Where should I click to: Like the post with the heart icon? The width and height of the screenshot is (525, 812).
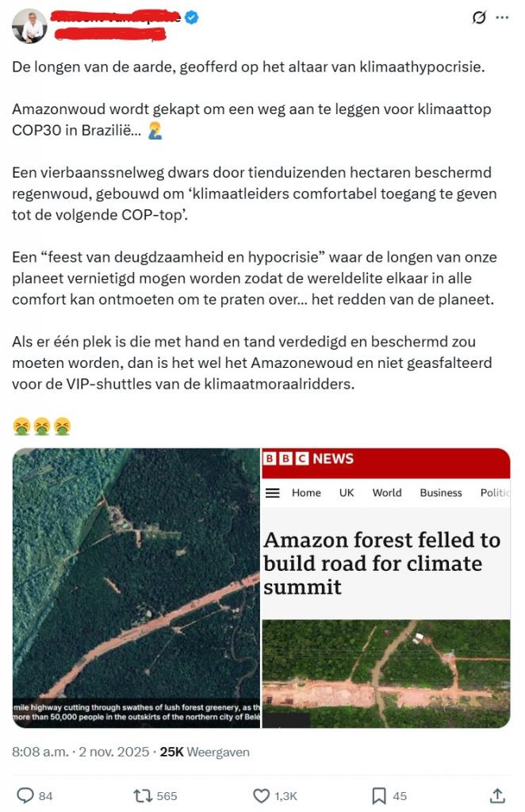click(x=262, y=795)
